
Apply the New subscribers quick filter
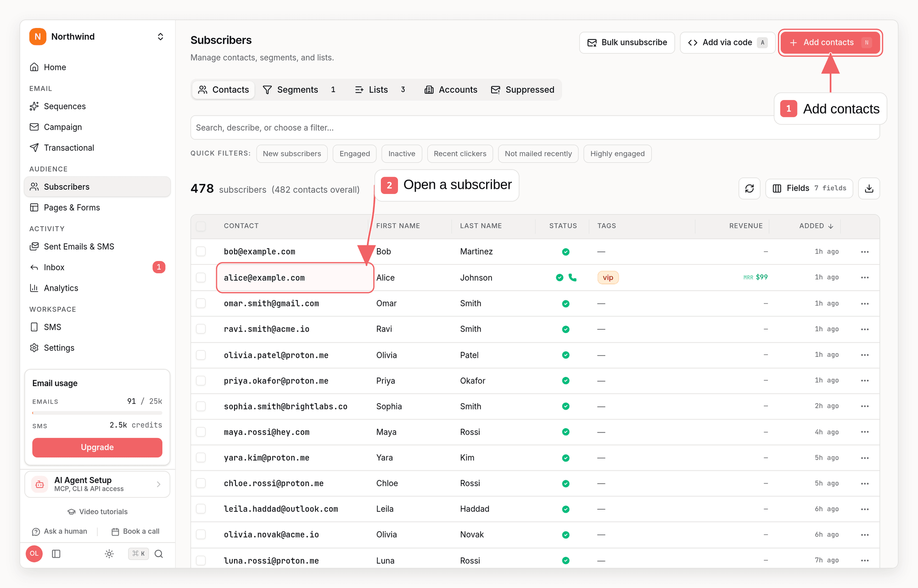tap(292, 154)
